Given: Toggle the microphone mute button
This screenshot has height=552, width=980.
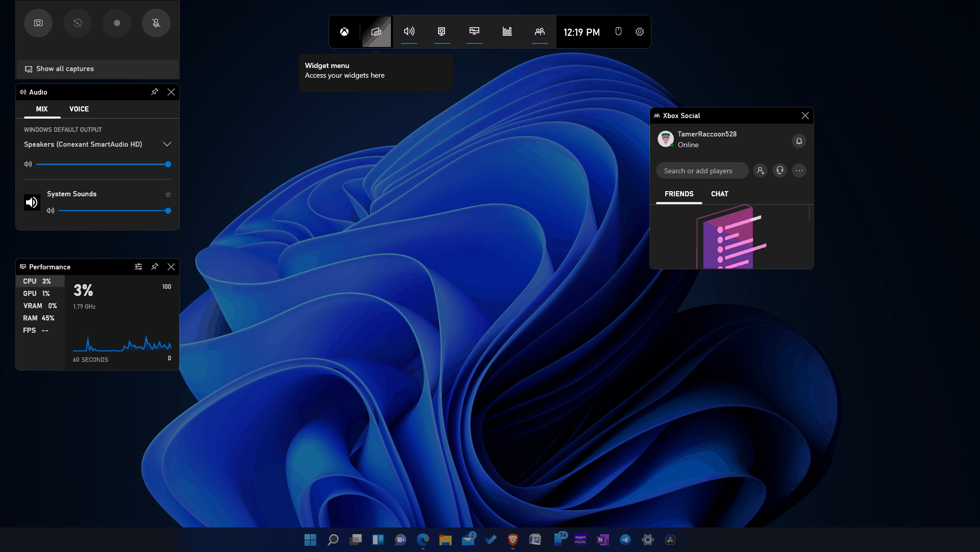Looking at the screenshot, I should 156,23.
